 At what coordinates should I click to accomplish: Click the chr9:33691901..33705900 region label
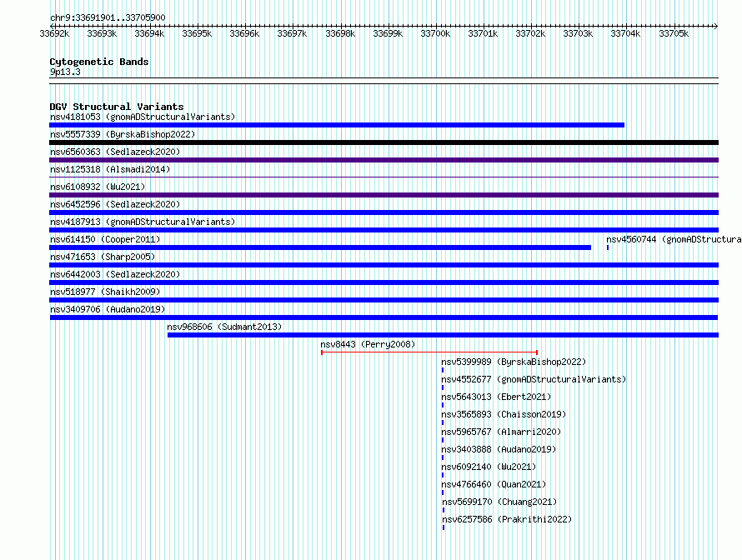[108, 17]
